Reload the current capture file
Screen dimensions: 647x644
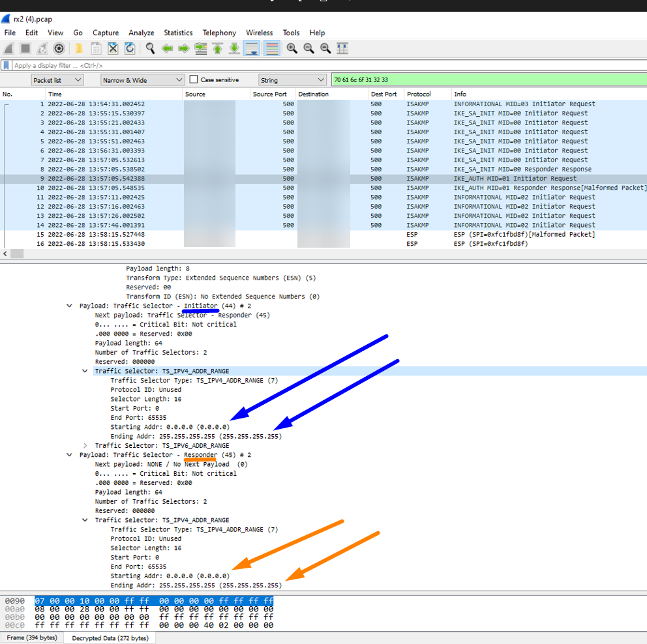pos(128,48)
